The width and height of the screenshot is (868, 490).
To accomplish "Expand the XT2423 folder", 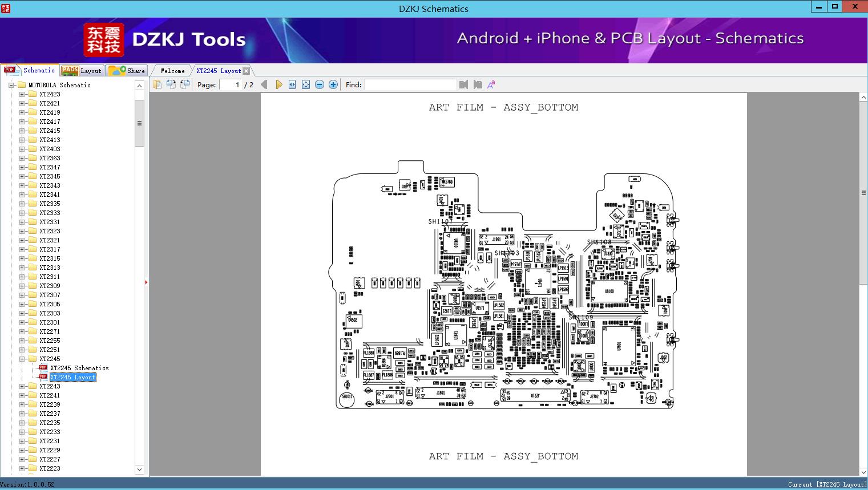I will click(x=22, y=94).
